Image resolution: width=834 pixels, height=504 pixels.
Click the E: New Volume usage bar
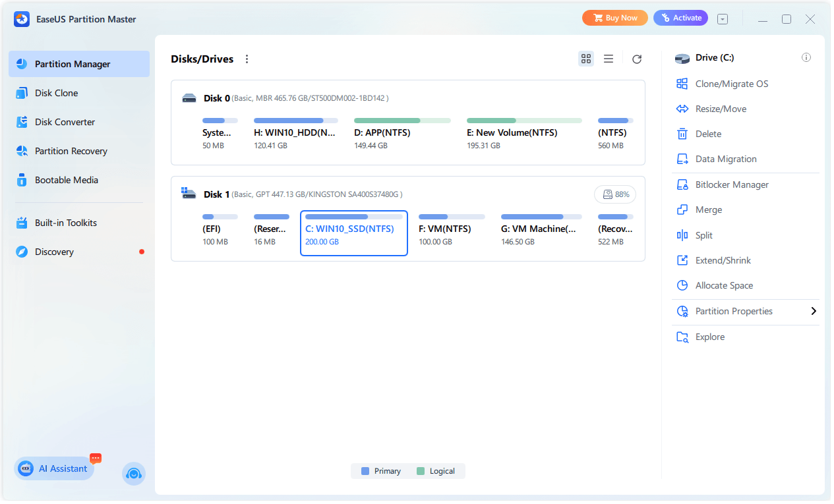pos(524,121)
